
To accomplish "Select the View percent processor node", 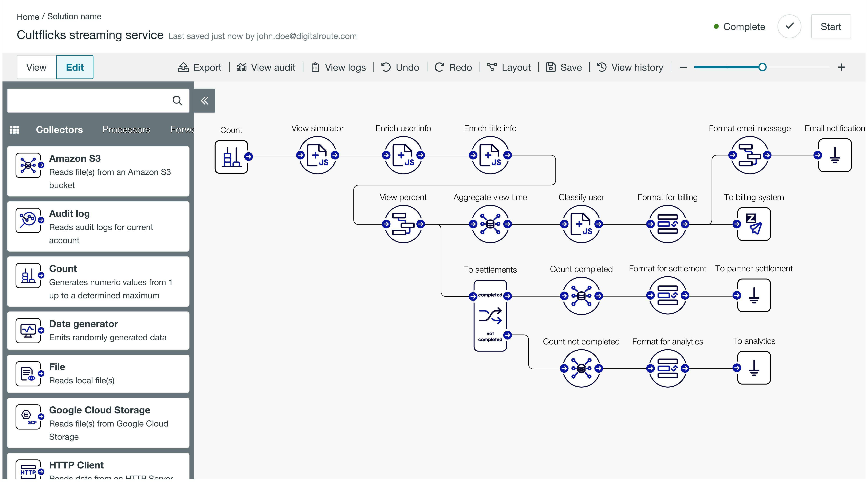I will pyautogui.click(x=403, y=224).
